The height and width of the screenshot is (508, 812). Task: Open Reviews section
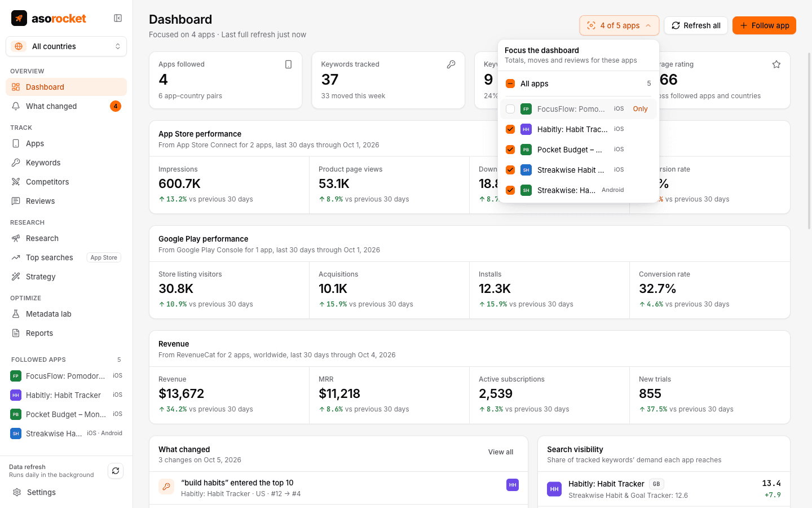coord(66,201)
